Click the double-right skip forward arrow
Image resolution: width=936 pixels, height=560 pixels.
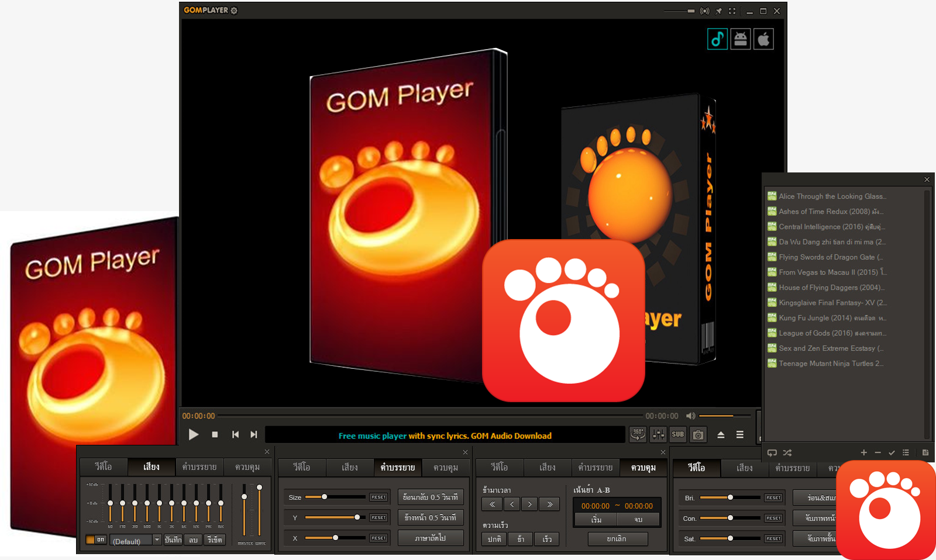(550, 504)
